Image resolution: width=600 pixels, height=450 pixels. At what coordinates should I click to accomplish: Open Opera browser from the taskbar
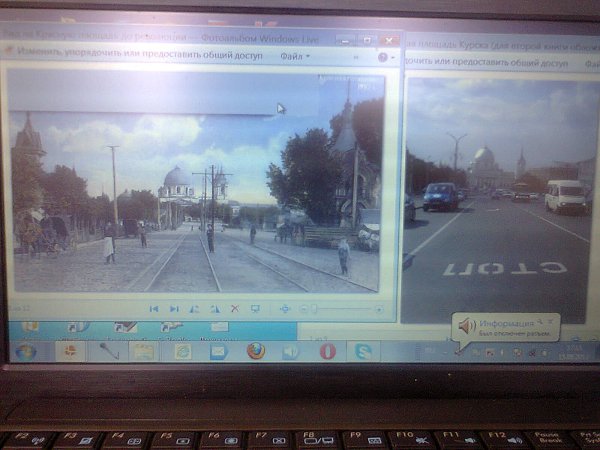point(326,351)
